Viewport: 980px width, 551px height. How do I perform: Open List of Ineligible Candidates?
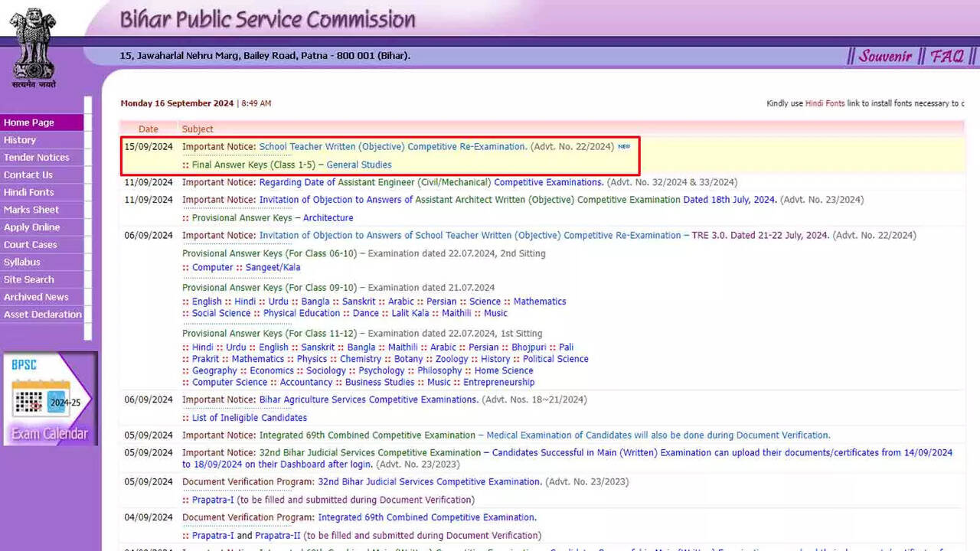[250, 418]
